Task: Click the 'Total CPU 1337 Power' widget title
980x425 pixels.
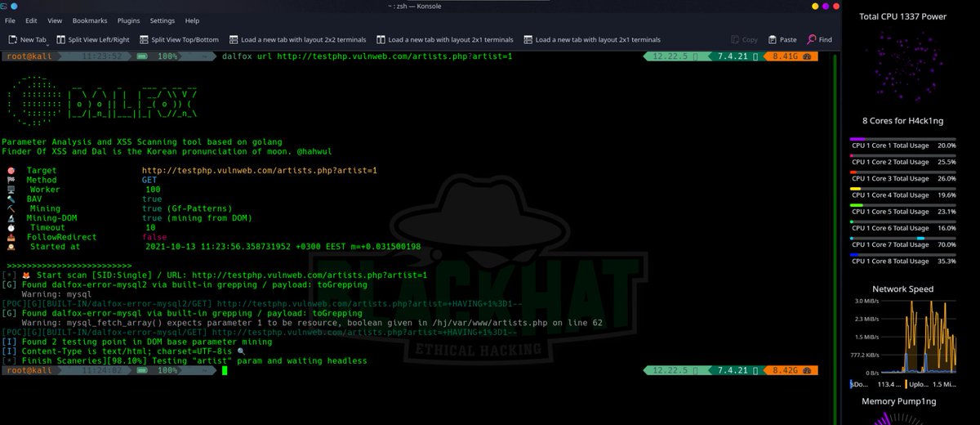Action: tap(903, 16)
